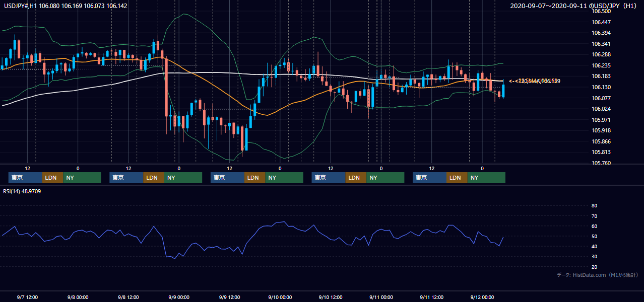Image resolution: width=644 pixels, height=302 pixels.
Task: Select the RSI 60 level label
Action: click(594, 226)
